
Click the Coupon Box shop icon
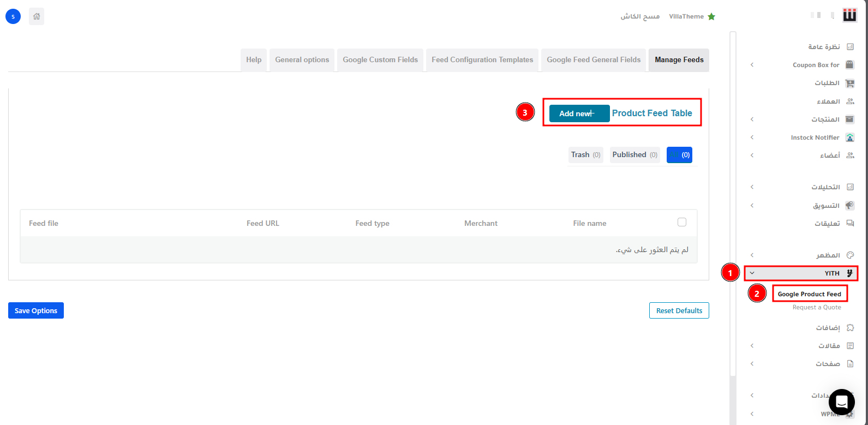click(x=849, y=65)
